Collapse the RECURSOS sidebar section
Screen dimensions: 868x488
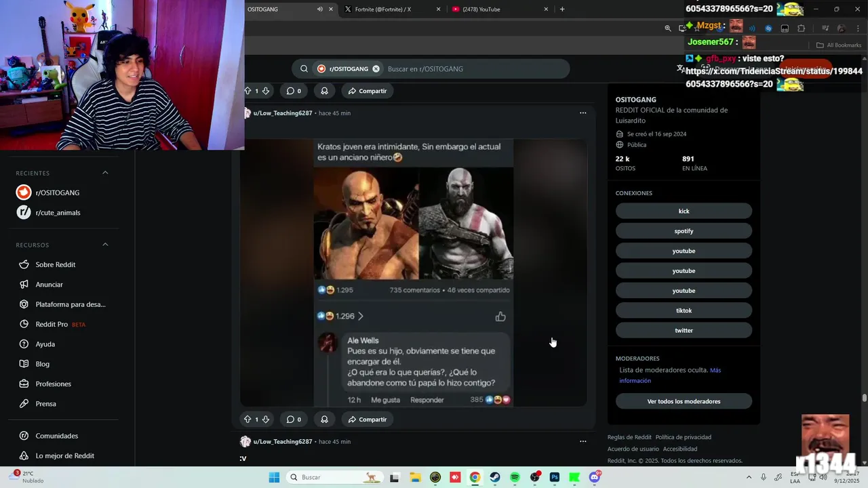click(x=105, y=245)
